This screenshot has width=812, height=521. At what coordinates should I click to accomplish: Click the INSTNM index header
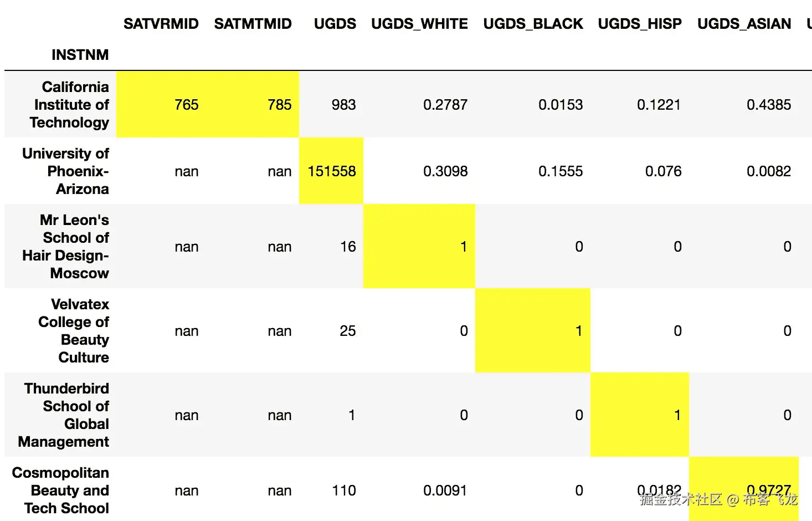[80, 55]
